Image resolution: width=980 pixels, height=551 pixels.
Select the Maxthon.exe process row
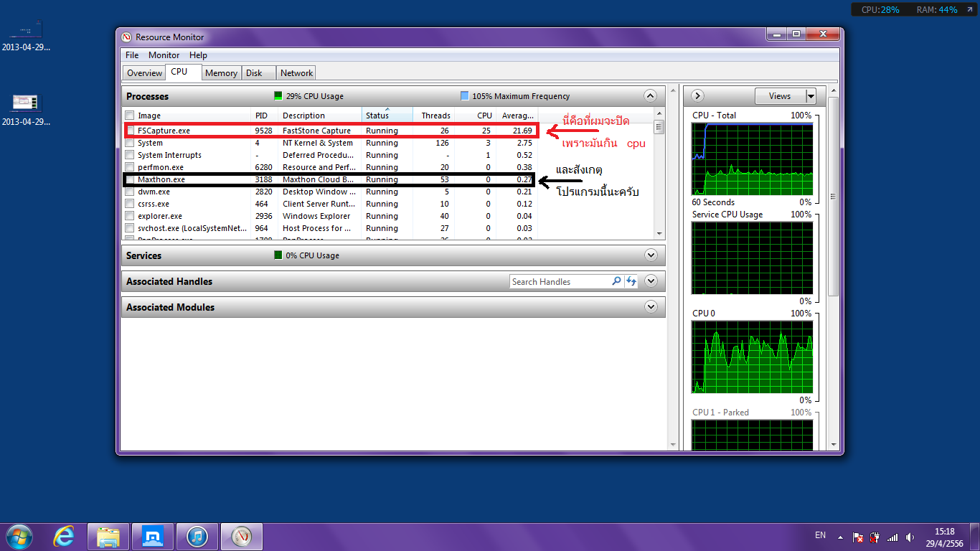330,179
